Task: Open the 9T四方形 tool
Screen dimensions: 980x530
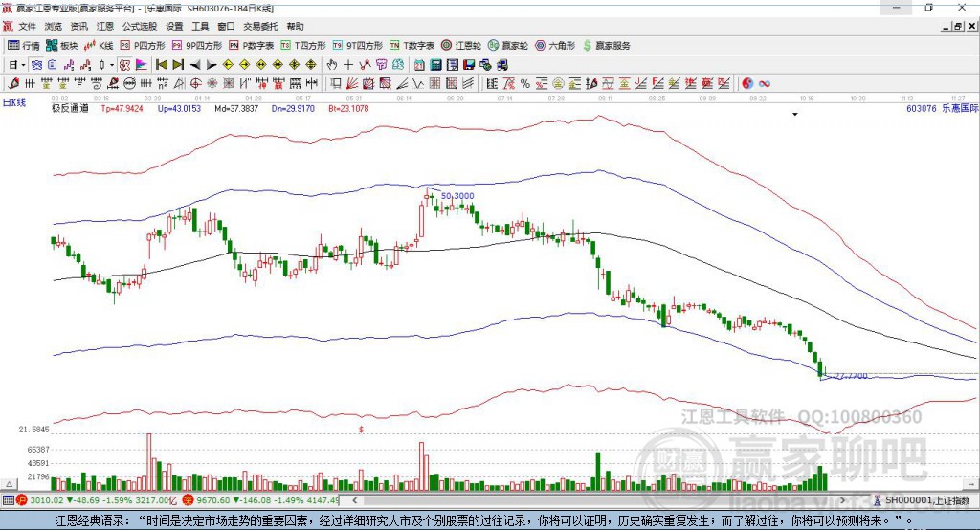Action: pyautogui.click(x=357, y=46)
